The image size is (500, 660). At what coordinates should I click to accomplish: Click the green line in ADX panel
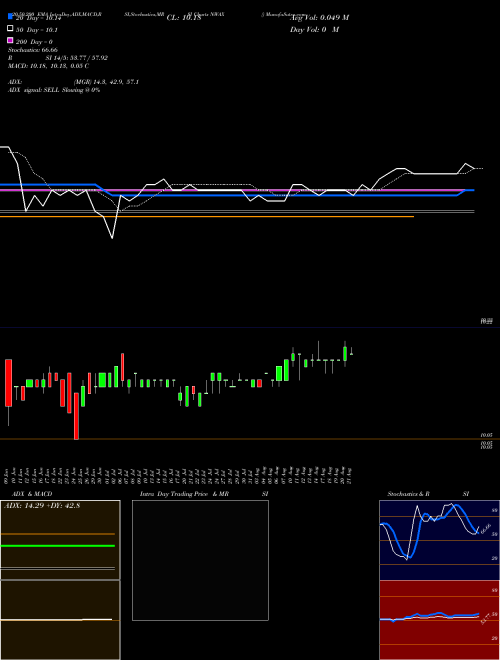(x=58, y=546)
